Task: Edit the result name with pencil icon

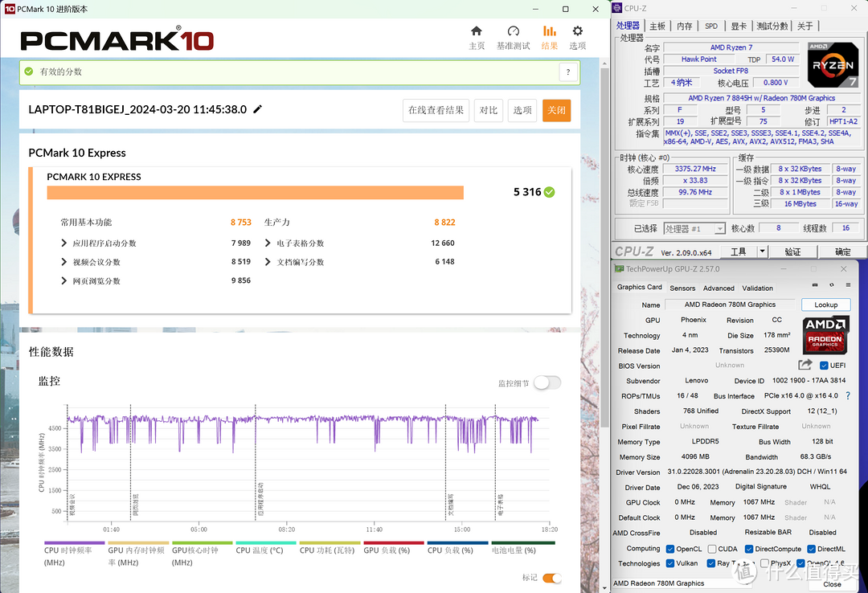Action: point(257,109)
